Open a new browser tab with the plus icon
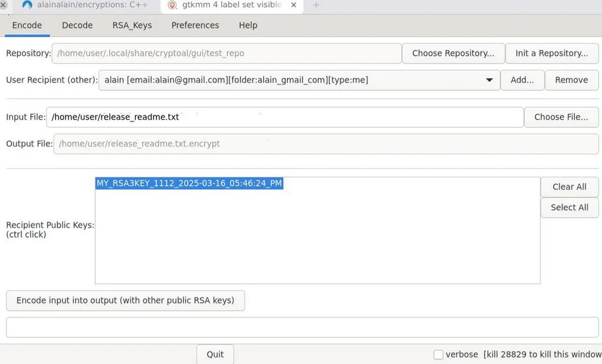Image resolution: width=602 pixels, height=364 pixels. coord(316,5)
